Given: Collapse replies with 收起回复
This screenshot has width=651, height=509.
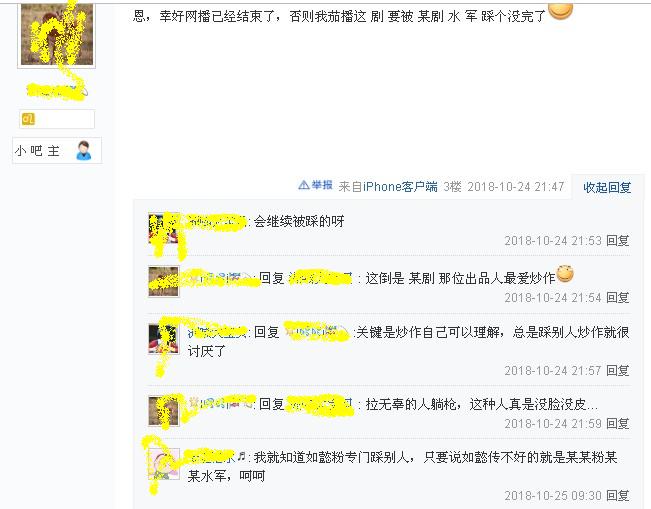Looking at the screenshot, I should 607,187.
